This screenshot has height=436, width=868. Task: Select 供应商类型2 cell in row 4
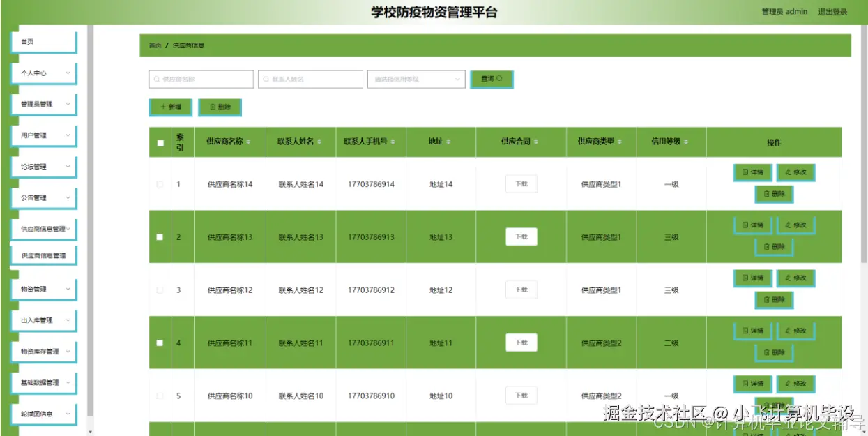601,343
